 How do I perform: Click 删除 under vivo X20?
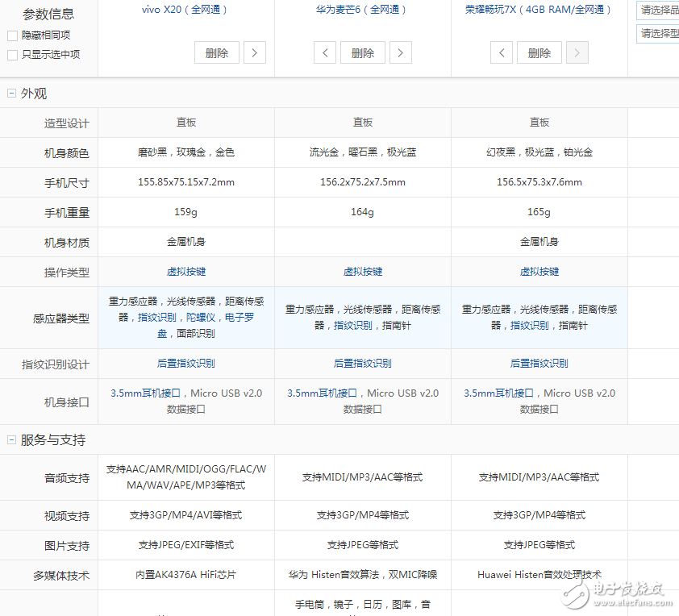(216, 52)
